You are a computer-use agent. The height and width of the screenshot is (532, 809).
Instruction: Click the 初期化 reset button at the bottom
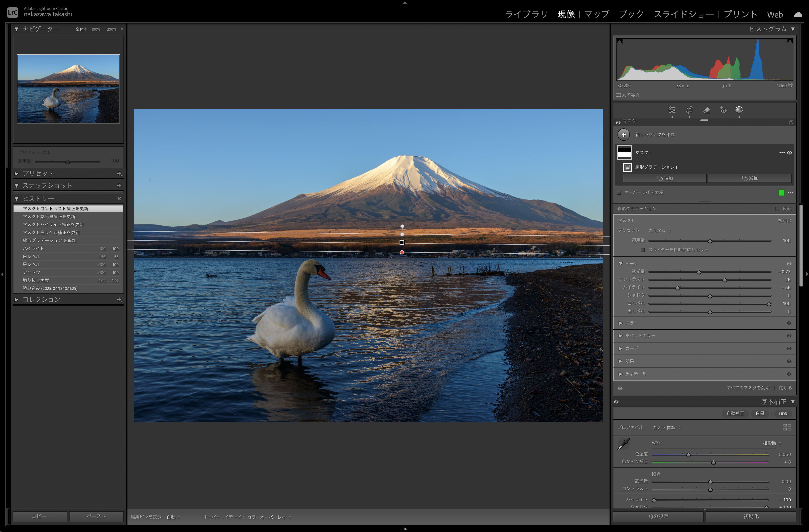point(751,516)
